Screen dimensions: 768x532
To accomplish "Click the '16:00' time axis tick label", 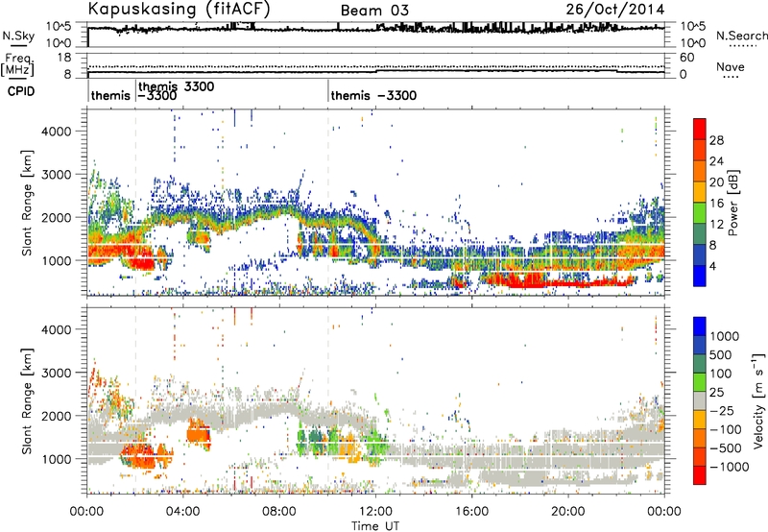I will 471,512.
